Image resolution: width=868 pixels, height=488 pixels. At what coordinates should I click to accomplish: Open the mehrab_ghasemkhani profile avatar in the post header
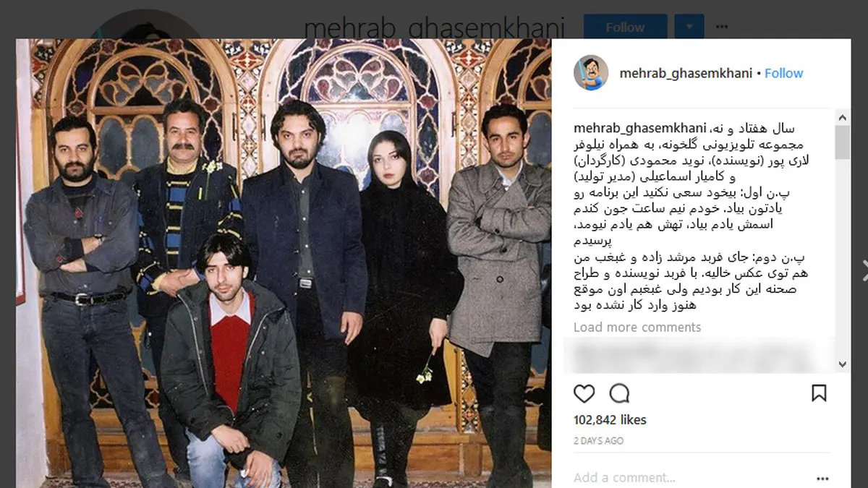(x=592, y=73)
